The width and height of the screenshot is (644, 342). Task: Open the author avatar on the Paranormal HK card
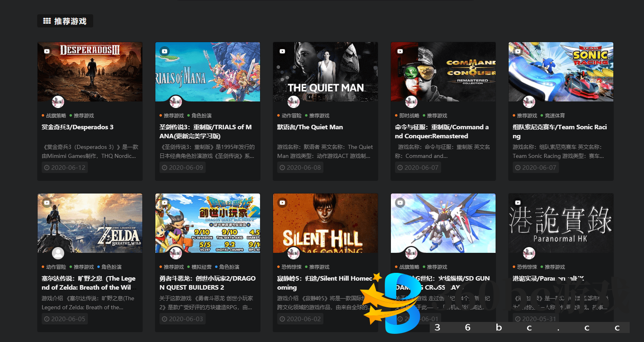click(x=529, y=253)
